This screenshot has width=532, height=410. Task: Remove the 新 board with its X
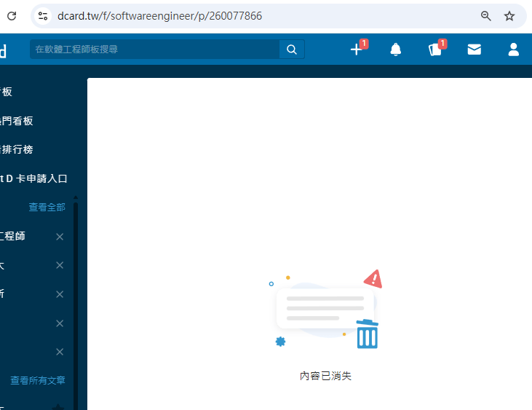coord(60,294)
